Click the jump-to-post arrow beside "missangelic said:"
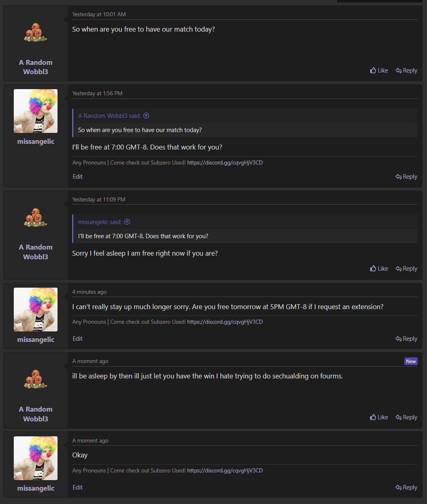Image resolution: width=427 pixels, height=504 pixels. tap(127, 222)
